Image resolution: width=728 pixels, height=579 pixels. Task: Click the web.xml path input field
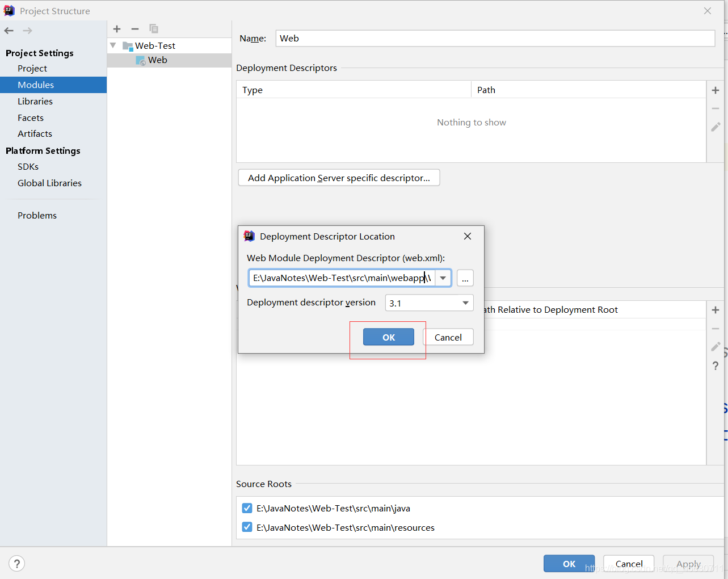coord(342,278)
